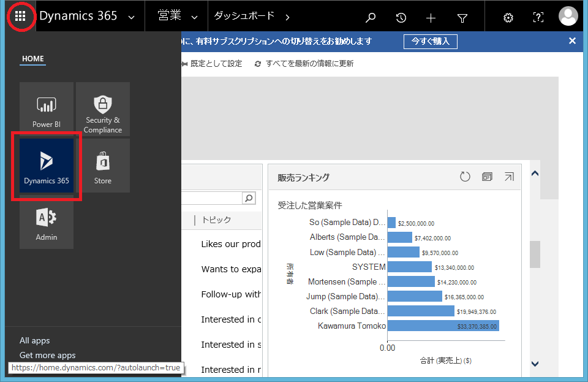This screenshot has width=588, height=382.
Task: Open recent items history icon
Action: [x=401, y=17]
